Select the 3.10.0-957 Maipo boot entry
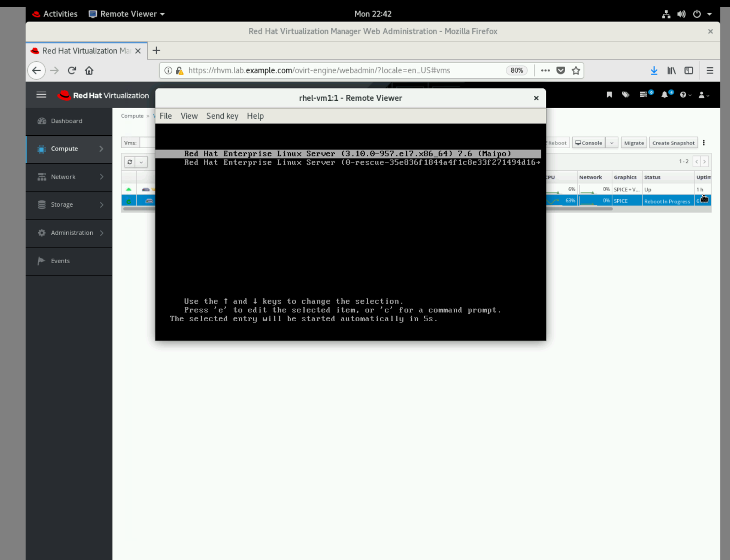 348,154
